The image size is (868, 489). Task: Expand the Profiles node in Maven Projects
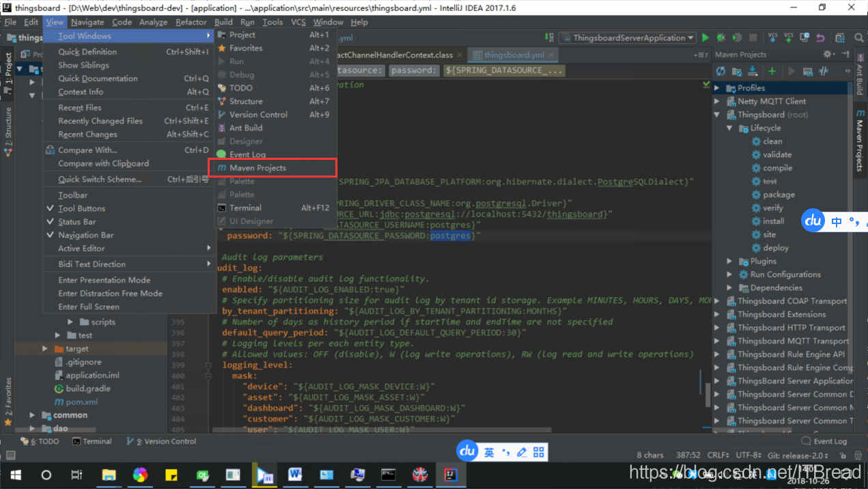717,87
